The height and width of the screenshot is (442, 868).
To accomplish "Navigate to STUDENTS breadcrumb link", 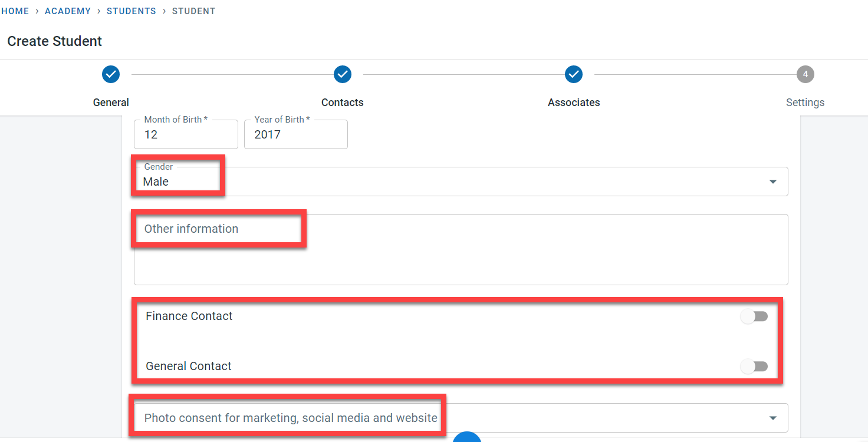I will pos(131,11).
